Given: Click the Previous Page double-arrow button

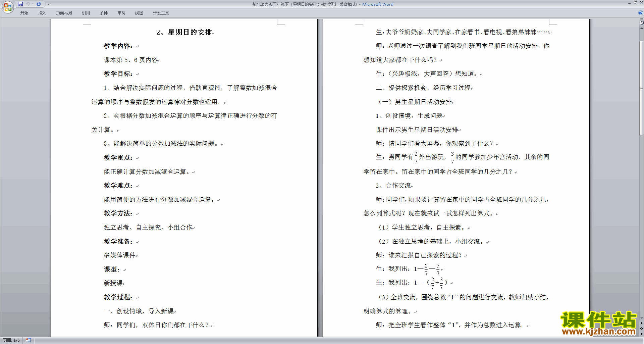Looking at the screenshot, I should [641, 323].
